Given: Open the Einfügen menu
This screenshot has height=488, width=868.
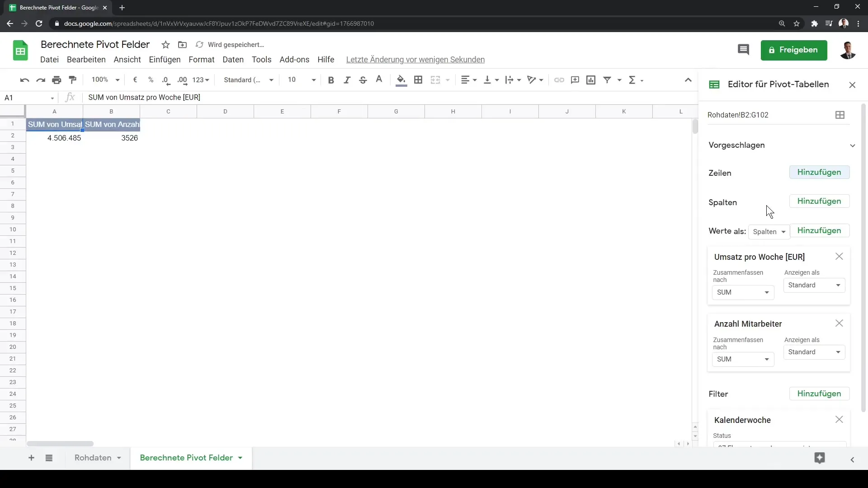Looking at the screenshot, I should (x=165, y=60).
